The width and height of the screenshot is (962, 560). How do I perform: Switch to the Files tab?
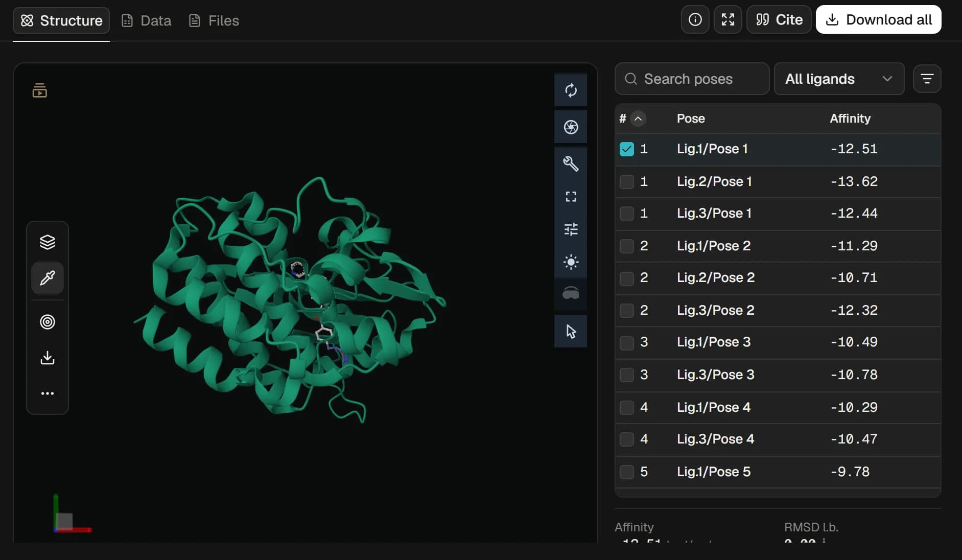214,20
